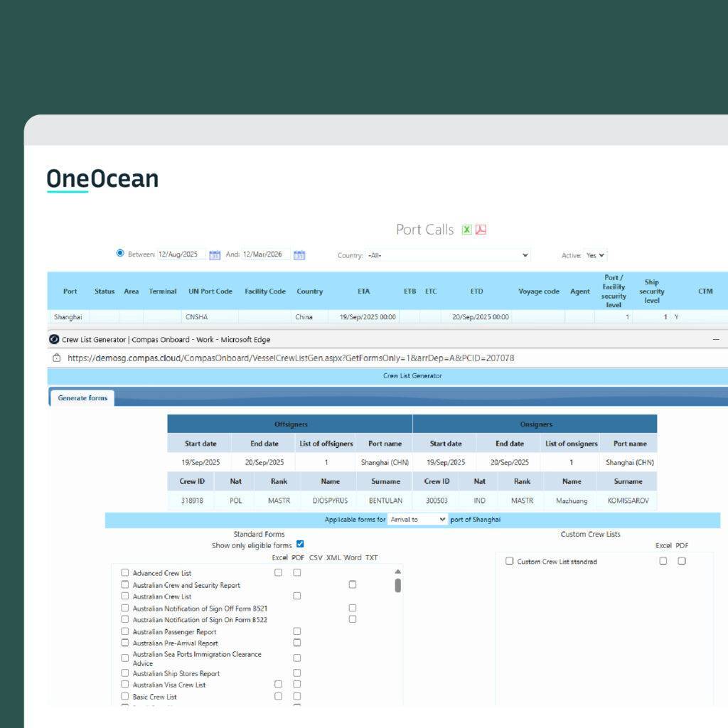Open the Arrival to dropdown

pyautogui.click(x=418, y=520)
